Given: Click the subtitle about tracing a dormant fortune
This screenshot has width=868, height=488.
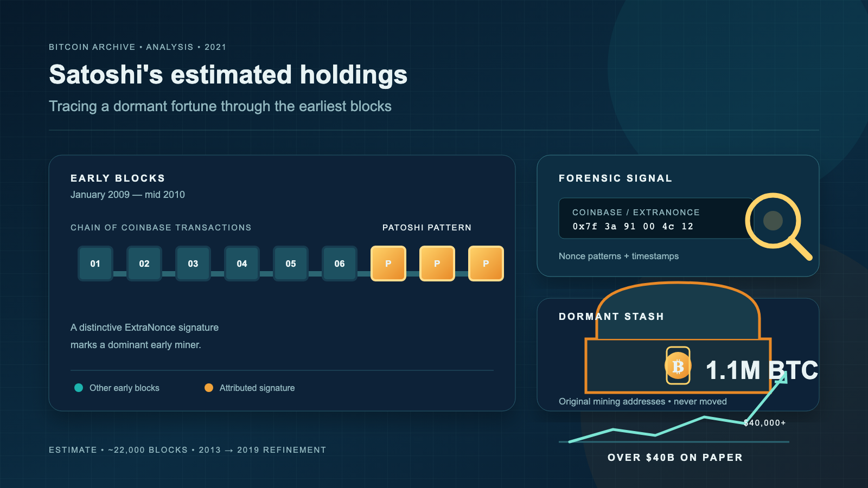Looking at the screenshot, I should (x=220, y=106).
